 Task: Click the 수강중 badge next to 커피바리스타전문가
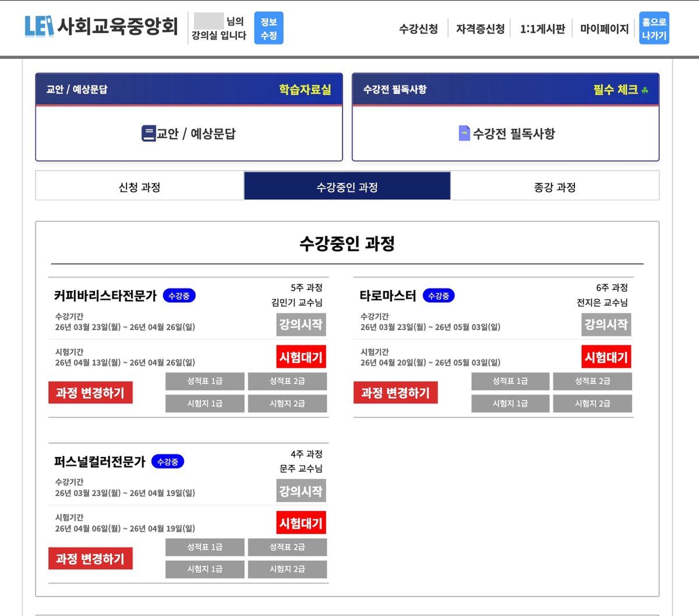179,296
